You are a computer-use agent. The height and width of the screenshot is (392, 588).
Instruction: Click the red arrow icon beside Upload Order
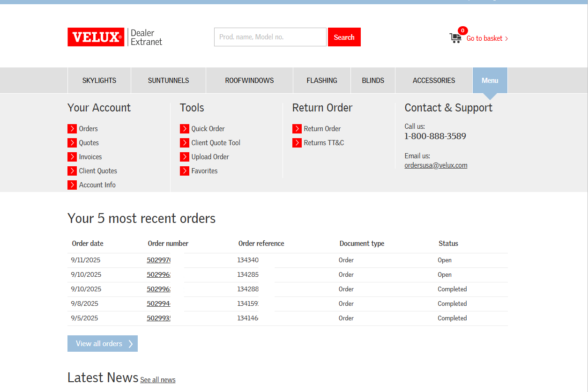[x=185, y=157]
